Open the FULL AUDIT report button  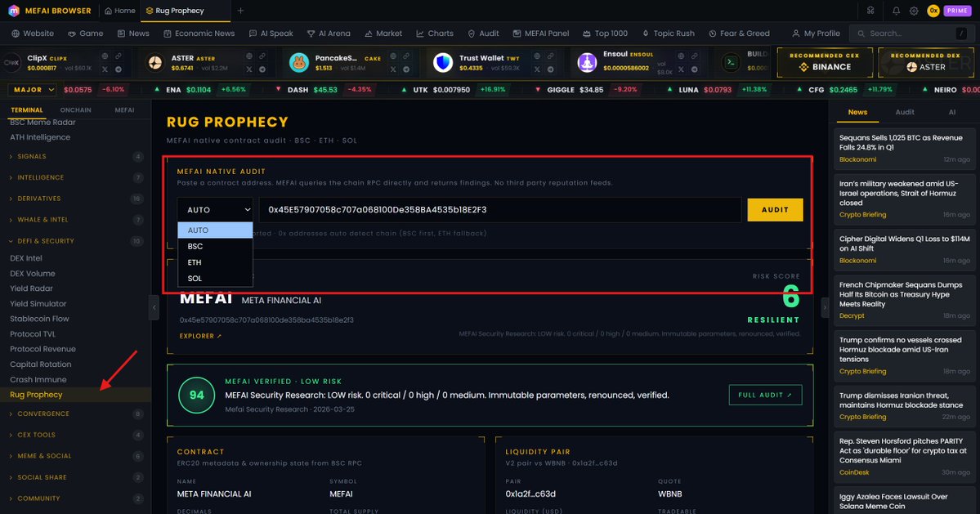pos(765,395)
